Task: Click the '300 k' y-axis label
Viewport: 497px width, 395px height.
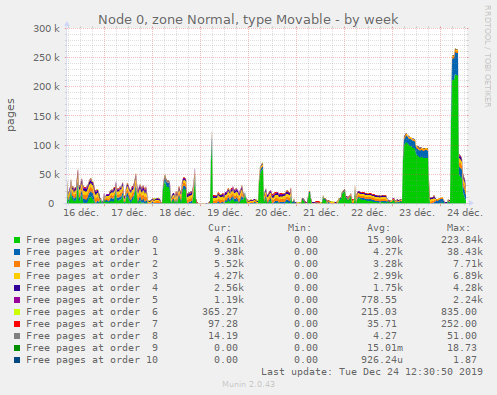Action: [46, 29]
